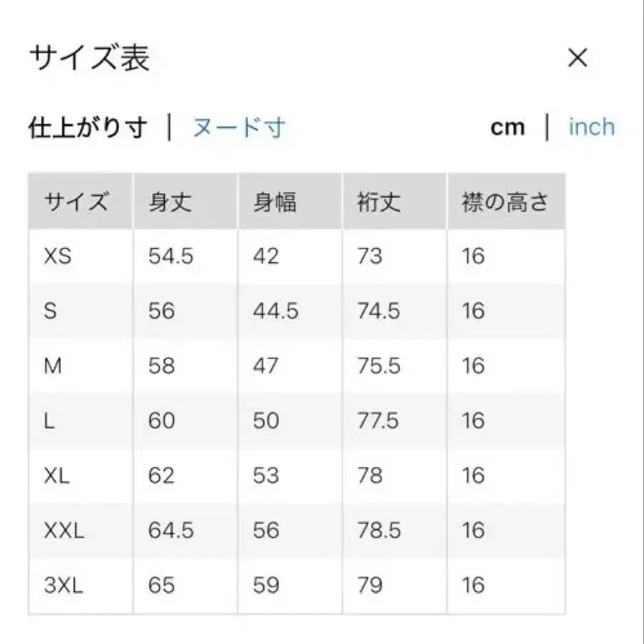Select the XXL size row

click(x=66, y=531)
